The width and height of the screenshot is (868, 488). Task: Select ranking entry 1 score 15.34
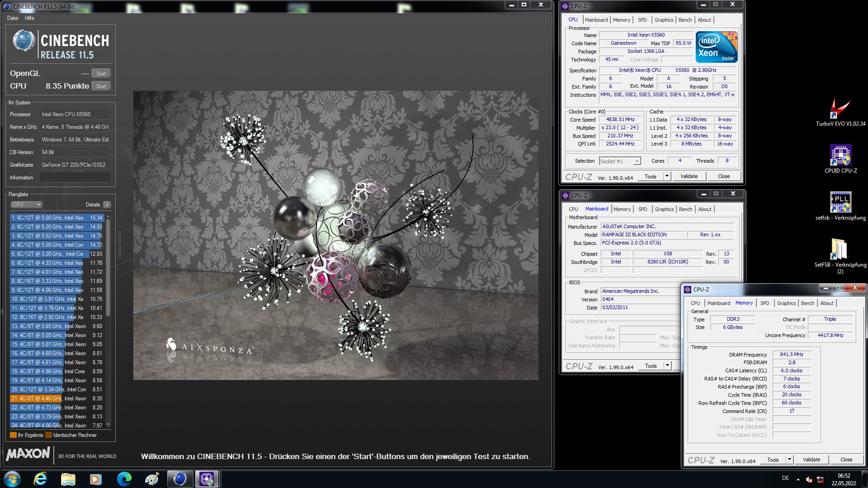(x=57, y=218)
